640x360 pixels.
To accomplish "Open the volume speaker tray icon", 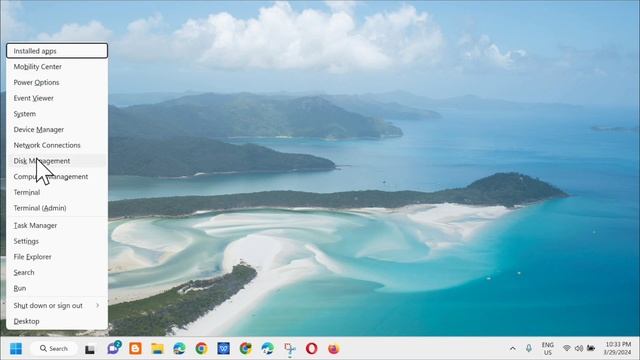I will pos(579,349).
